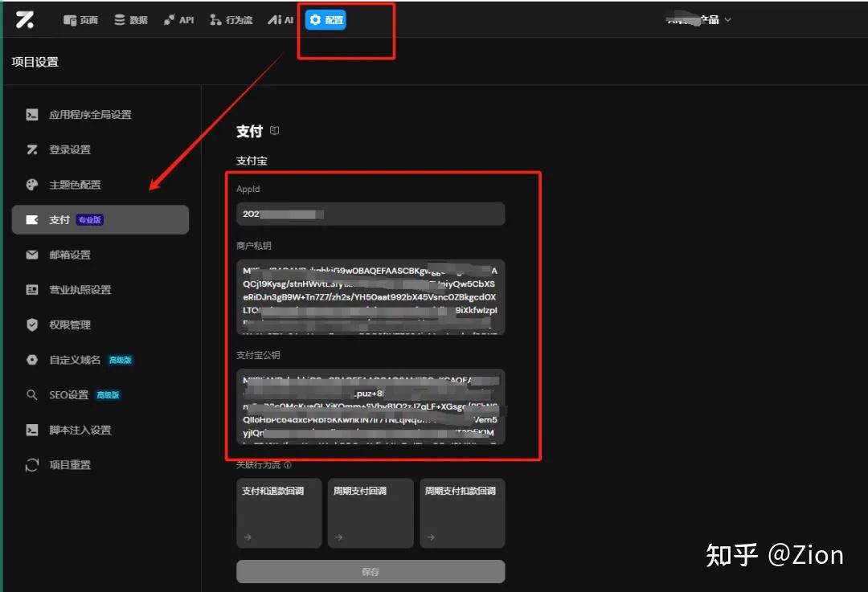Open the 周期支付扣款回调 card
The width and height of the screenshot is (868, 592).
click(x=462, y=513)
